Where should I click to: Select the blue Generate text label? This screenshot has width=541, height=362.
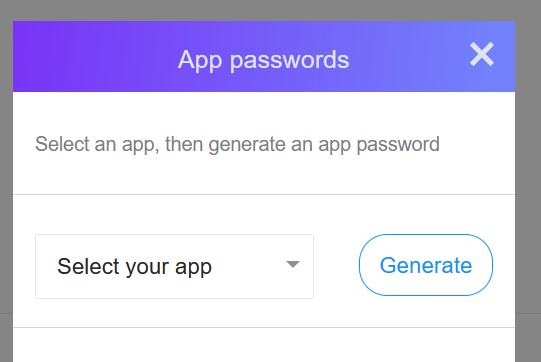(x=426, y=265)
